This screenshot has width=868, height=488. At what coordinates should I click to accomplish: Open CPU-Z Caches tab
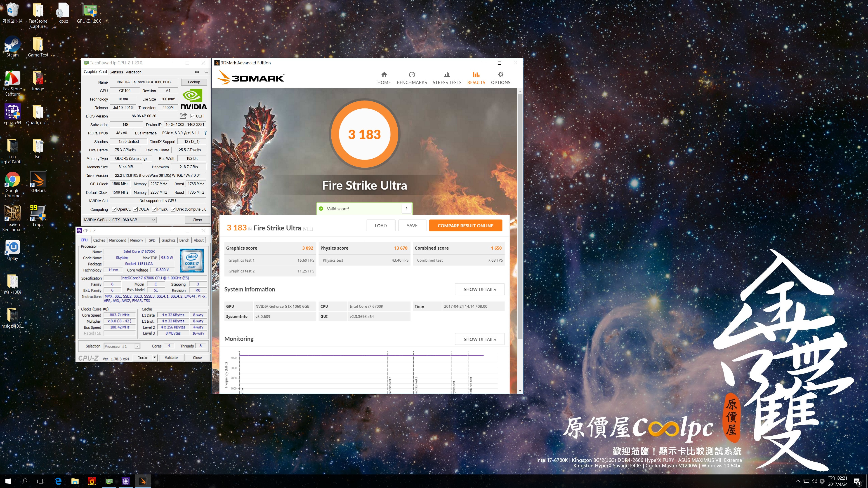pos(99,240)
